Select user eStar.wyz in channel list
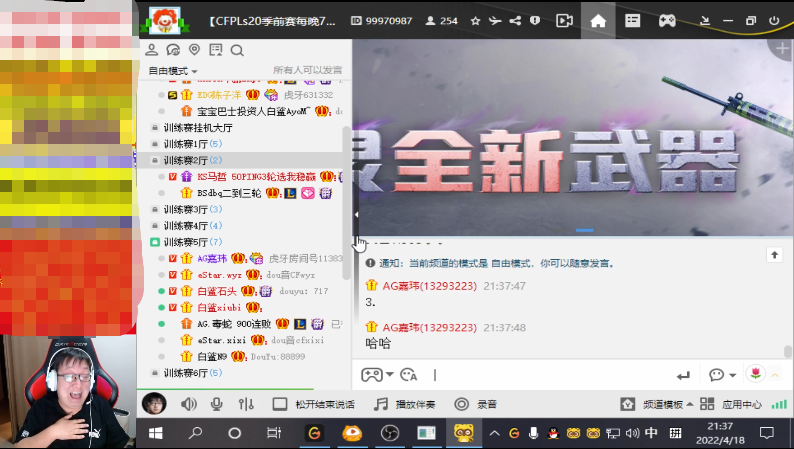Viewport: 794px width, 449px height. pyautogui.click(x=219, y=275)
